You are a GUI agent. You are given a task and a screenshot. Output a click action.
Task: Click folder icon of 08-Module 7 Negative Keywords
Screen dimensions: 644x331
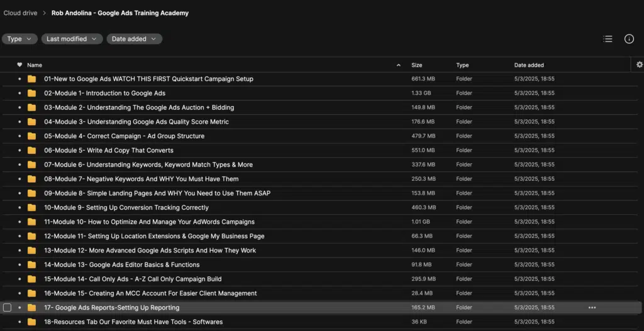coord(31,179)
